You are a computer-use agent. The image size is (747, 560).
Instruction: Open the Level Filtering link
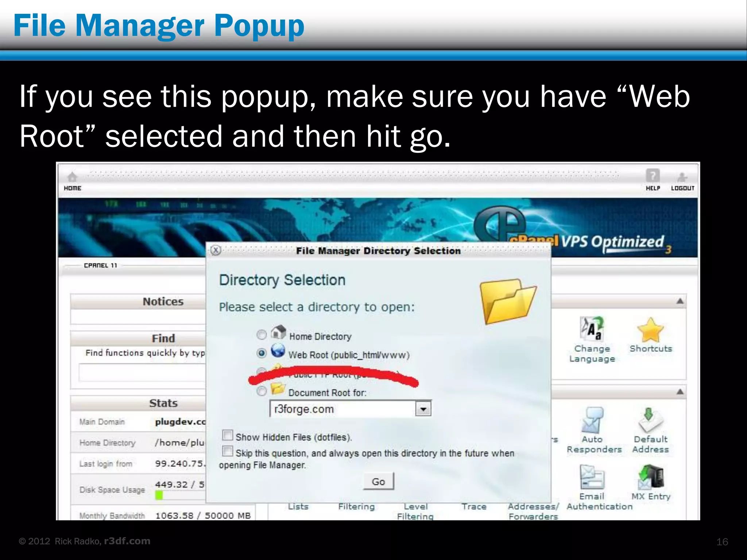click(415, 512)
